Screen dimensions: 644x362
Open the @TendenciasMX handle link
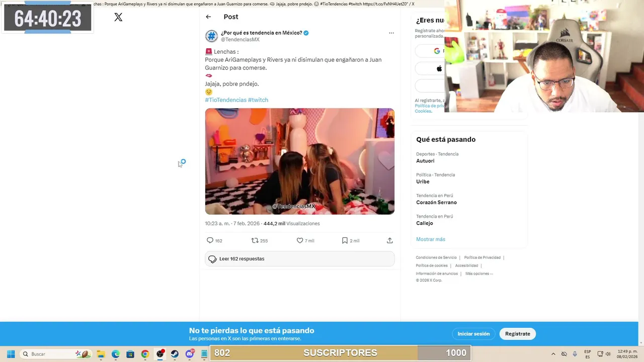240,39
